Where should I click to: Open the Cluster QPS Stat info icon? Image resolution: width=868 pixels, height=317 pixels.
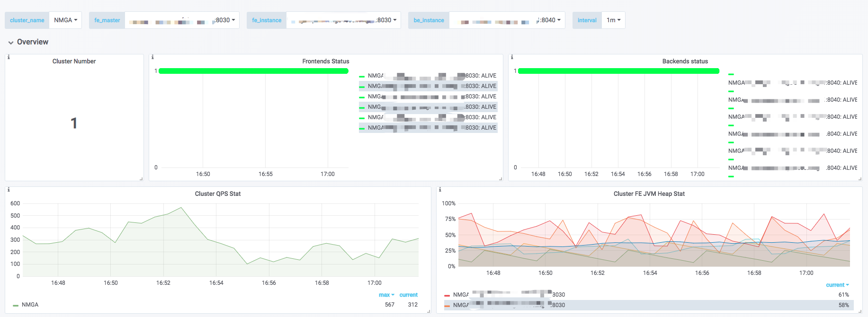tap(9, 190)
